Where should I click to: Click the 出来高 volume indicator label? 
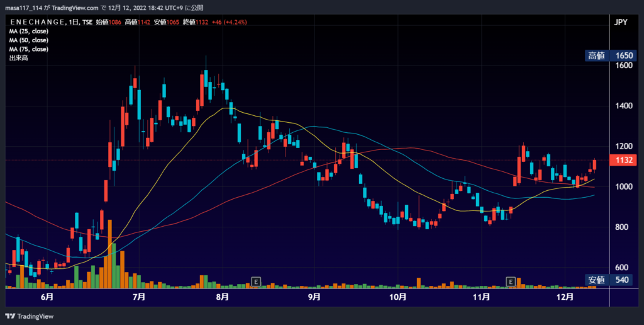(18, 58)
